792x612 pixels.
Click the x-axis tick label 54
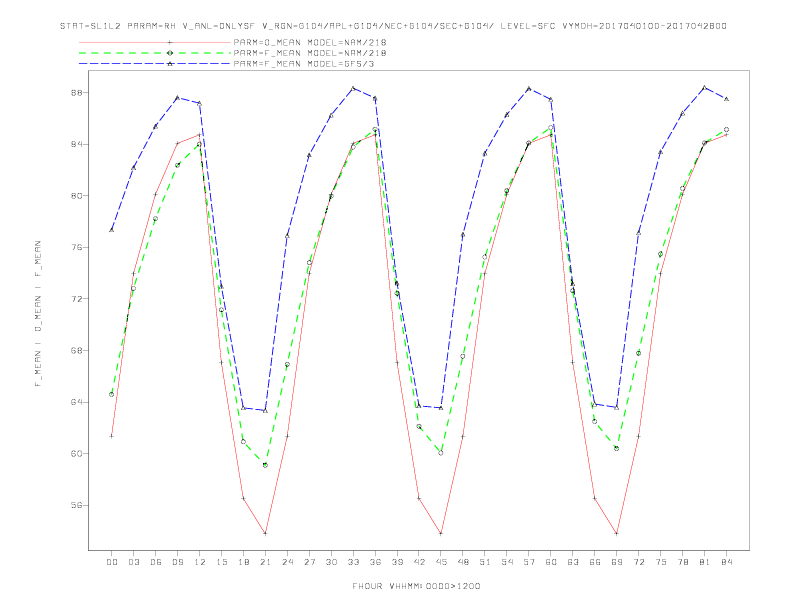[x=507, y=562]
